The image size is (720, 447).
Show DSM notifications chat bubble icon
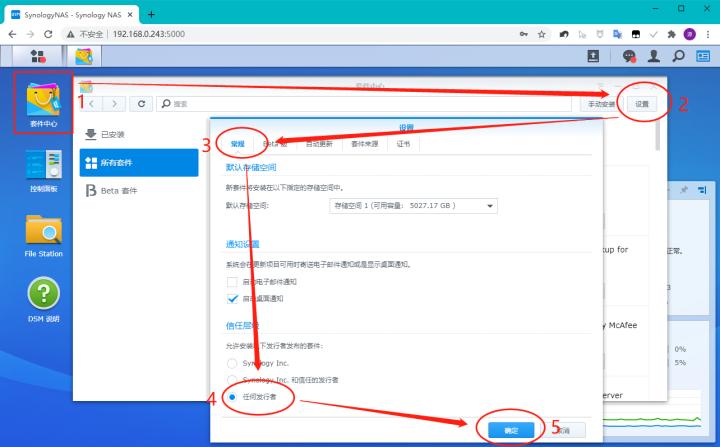pyautogui.click(x=629, y=56)
